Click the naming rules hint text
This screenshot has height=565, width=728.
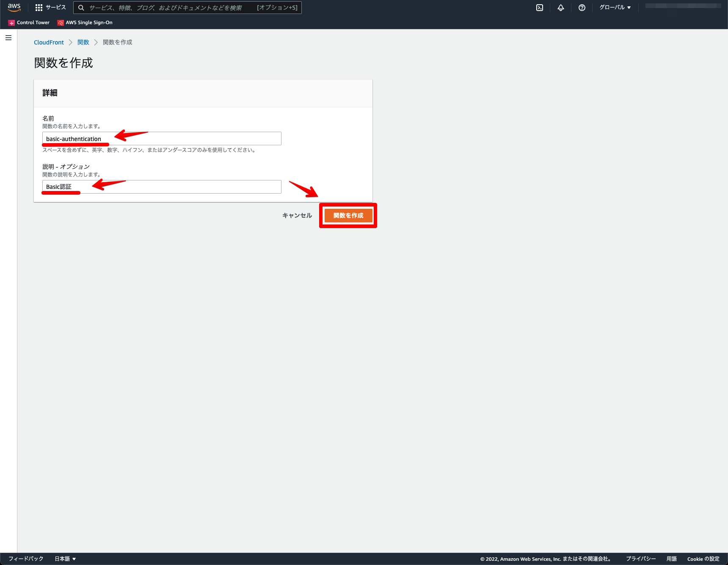pos(149,150)
